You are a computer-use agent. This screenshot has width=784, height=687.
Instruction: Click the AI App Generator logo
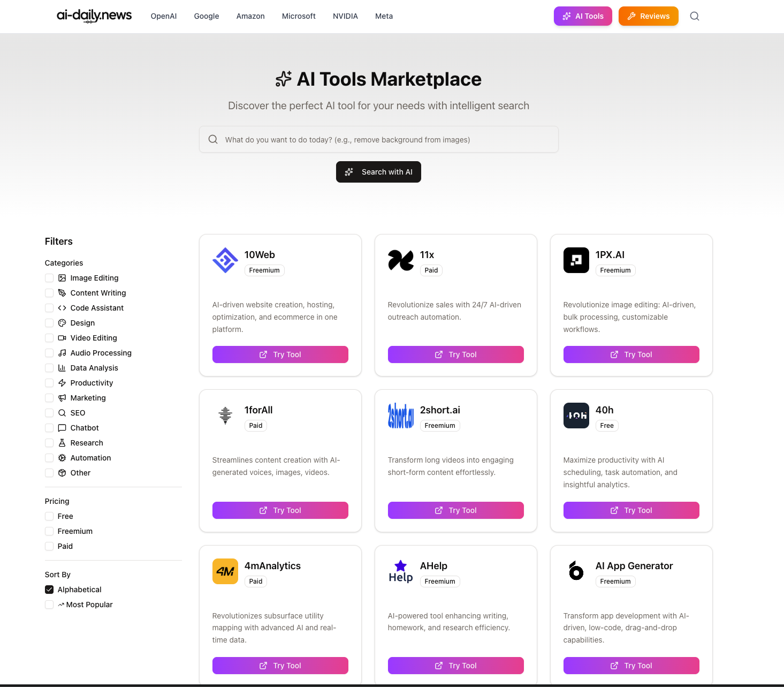576,571
